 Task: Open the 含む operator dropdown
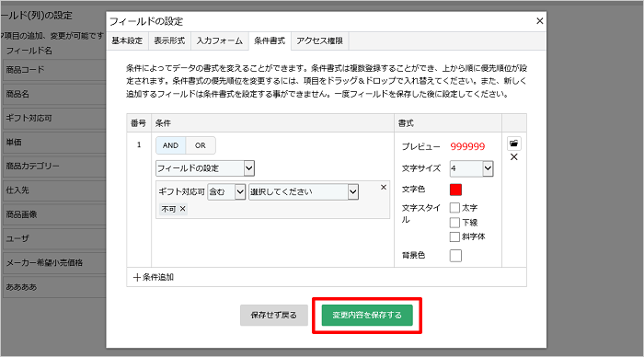(226, 192)
